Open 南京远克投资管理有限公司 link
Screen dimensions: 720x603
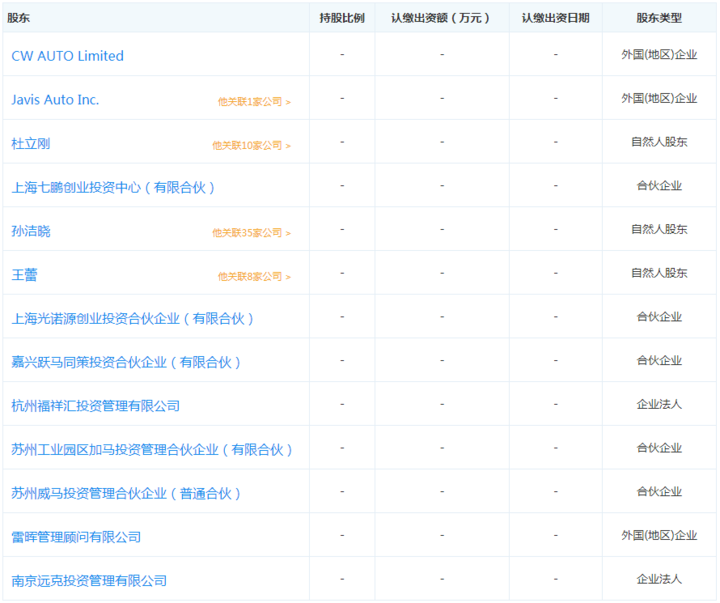89,580
